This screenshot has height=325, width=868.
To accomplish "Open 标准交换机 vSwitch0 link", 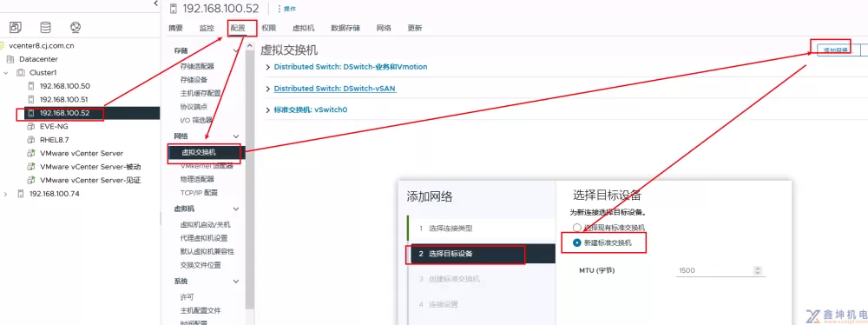I will tap(311, 109).
